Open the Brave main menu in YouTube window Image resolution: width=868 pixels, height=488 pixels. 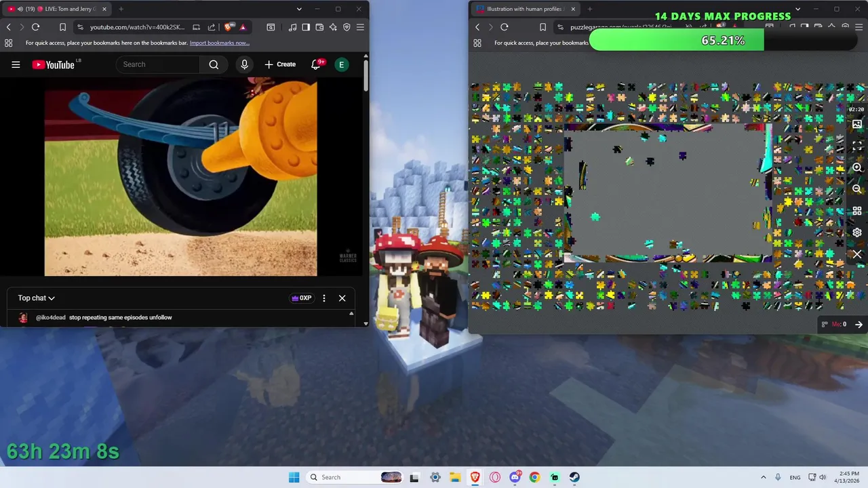pyautogui.click(x=360, y=27)
